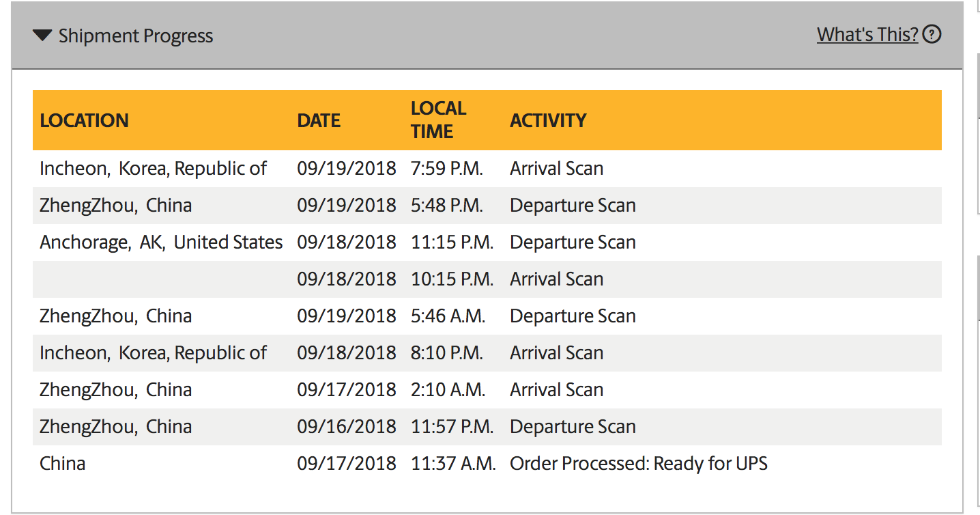
Task: Click the 2:10 A.M. time cell
Action: pos(448,390)
